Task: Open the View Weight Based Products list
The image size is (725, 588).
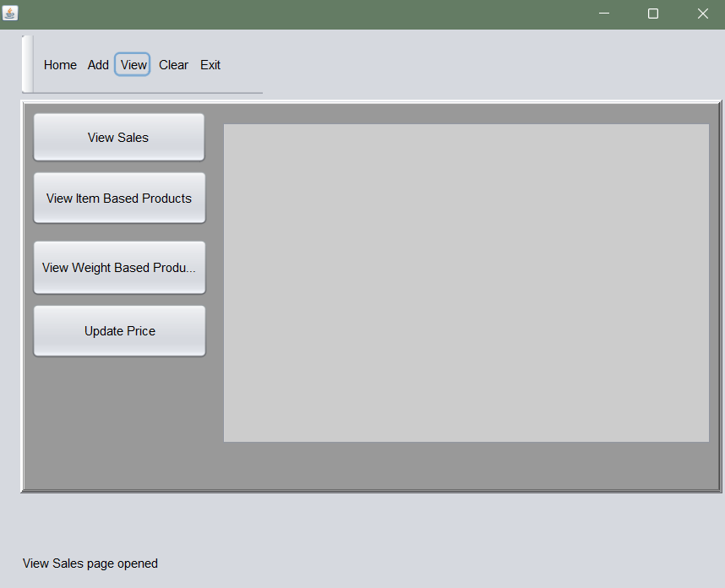Action: point(118,267)
